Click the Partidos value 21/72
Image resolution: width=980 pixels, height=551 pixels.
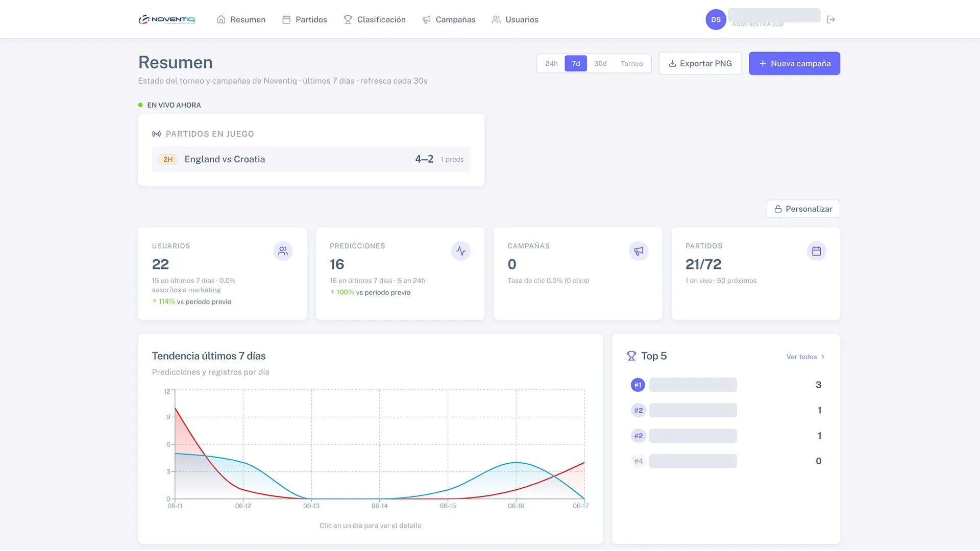click(x=703, y=264)
